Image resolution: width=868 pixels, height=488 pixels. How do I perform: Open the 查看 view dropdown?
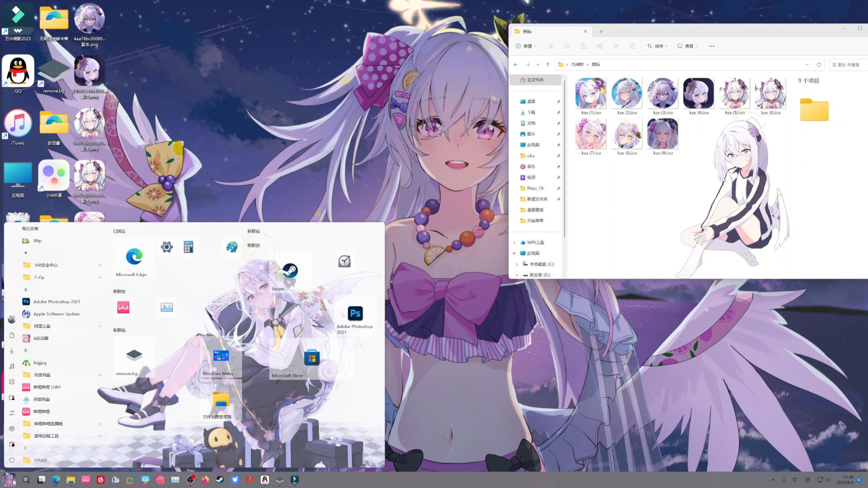688,46
